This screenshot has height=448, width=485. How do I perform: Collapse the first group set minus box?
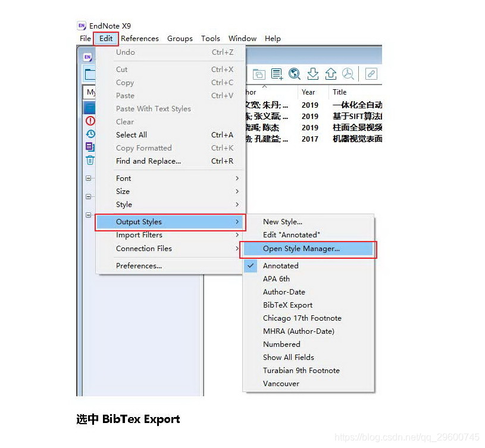pos(89,178)
